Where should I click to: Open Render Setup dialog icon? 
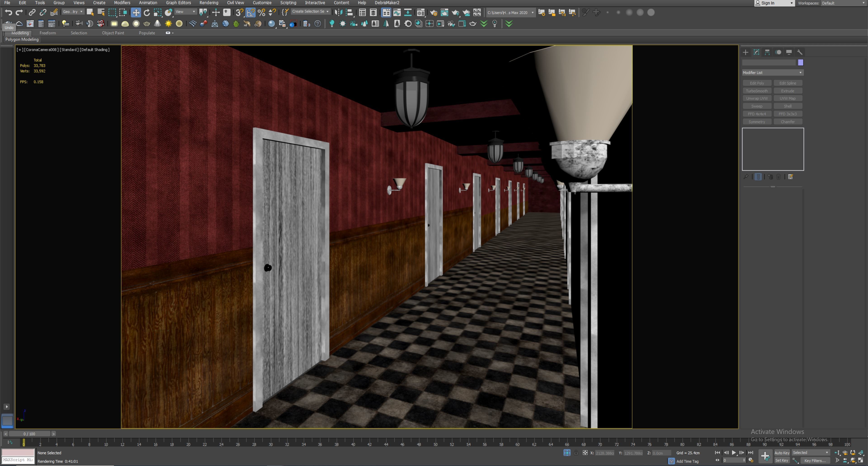point(434,12)
